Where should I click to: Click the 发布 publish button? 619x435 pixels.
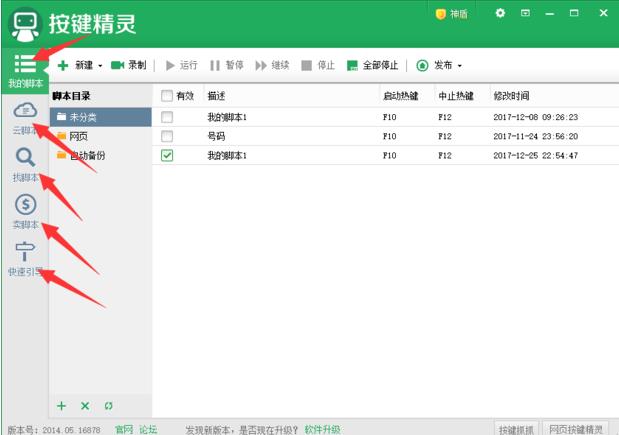tap(434, 65)
